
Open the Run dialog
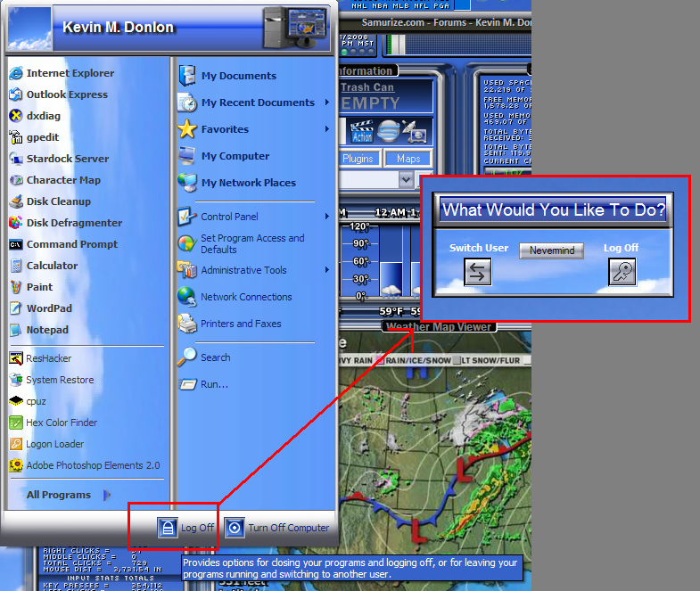point(203,384)
